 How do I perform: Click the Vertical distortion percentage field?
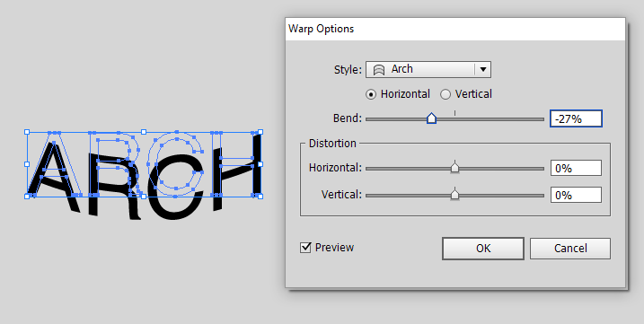click(x=576, y=195)
